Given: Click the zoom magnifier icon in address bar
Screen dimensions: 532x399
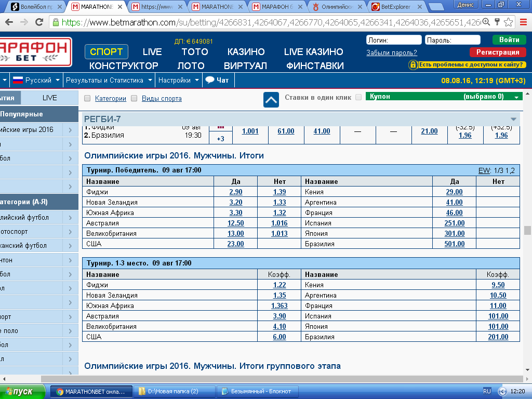Looking at the screenshot, I should [486, 22].
